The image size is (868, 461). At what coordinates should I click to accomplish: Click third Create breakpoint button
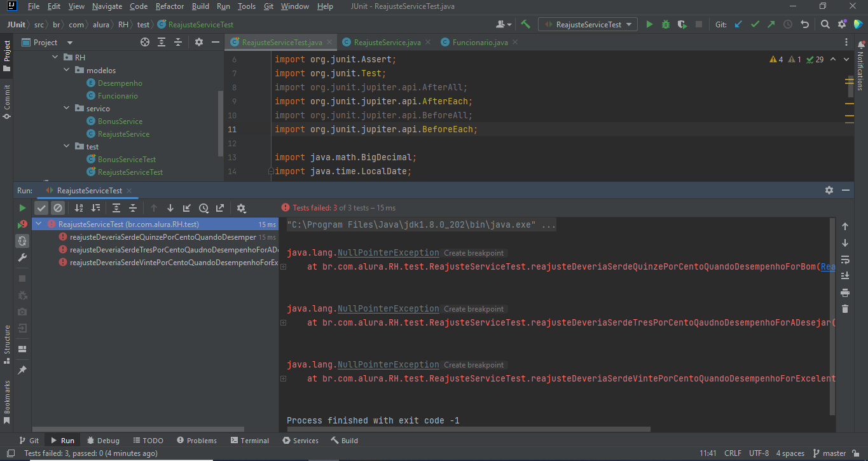pyautogui.click(x=474, y=365)
